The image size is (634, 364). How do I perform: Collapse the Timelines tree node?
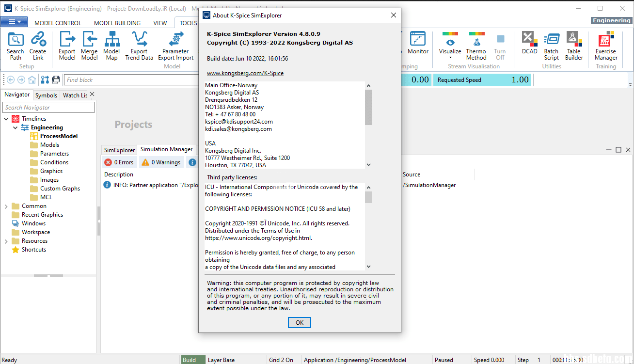tap(6, 119)
